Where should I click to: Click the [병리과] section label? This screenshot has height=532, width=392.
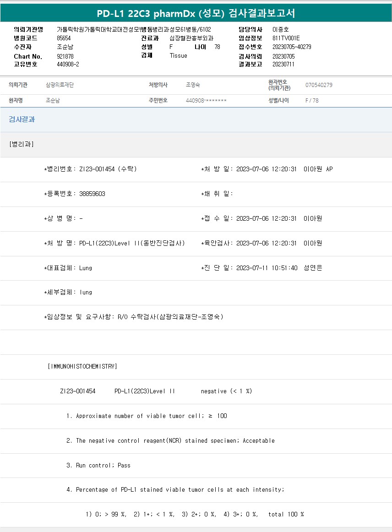(x=22, y=144)
